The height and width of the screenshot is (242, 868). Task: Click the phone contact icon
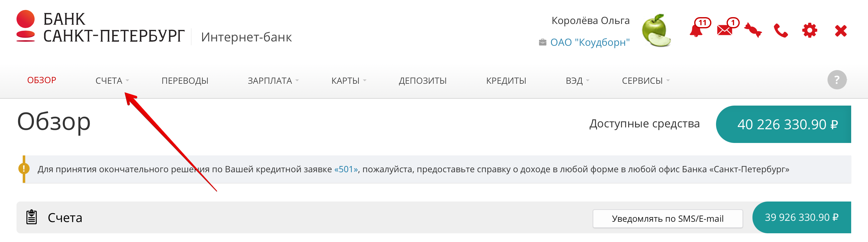pos(781,31)
